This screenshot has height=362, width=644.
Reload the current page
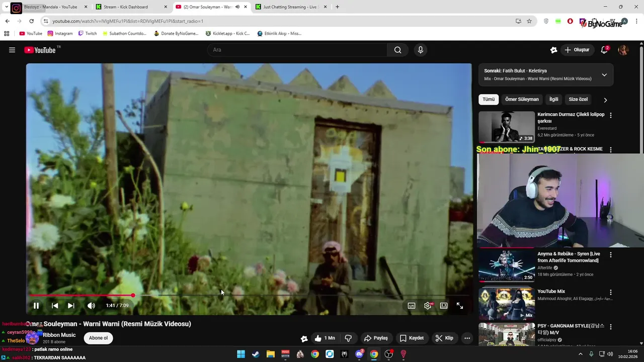click(x=31, y=21)
